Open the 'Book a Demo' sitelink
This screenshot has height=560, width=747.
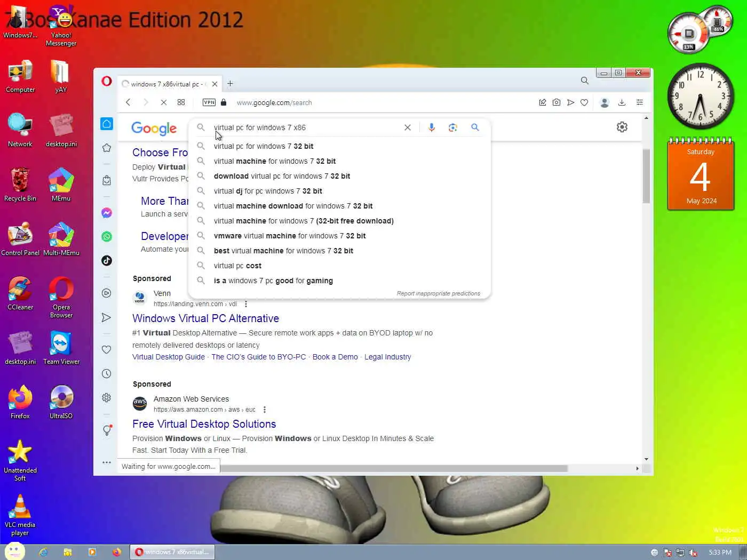coord(335,357)
